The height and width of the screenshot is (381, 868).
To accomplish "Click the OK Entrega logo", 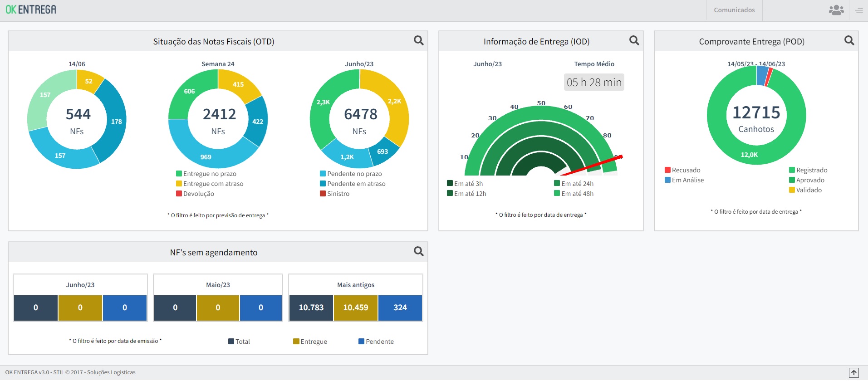I will pyautogui.click(x=31, y=10).
